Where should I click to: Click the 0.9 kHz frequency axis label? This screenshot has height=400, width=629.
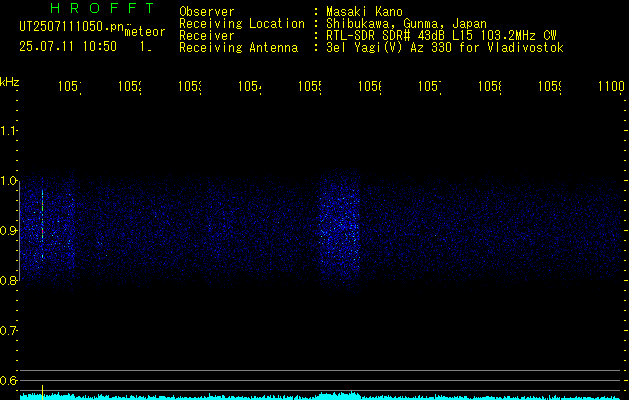click(8, 230)
